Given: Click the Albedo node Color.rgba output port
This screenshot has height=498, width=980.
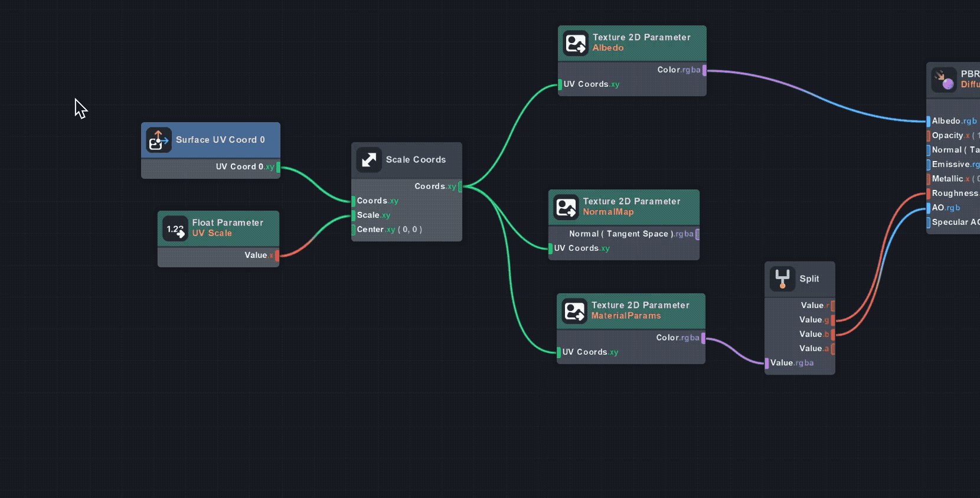Looking at the screenshot, I should [704, 70].
